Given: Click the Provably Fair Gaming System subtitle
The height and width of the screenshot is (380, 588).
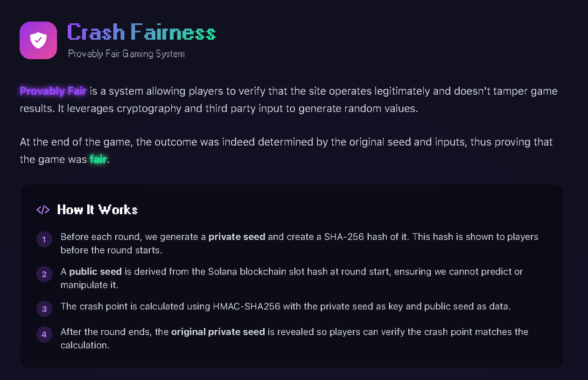Looking at the screenshot, I should coord(126,54).
